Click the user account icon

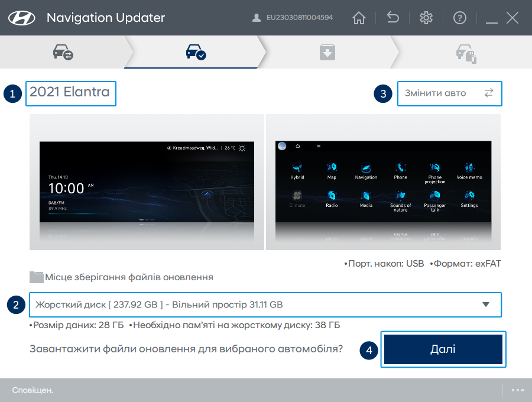(x=257, y=18)
